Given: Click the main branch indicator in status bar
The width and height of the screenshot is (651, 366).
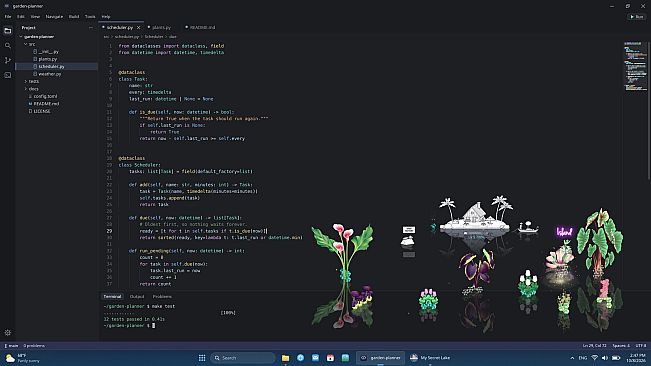Looking at the screenshot, I should pos(11,346).
